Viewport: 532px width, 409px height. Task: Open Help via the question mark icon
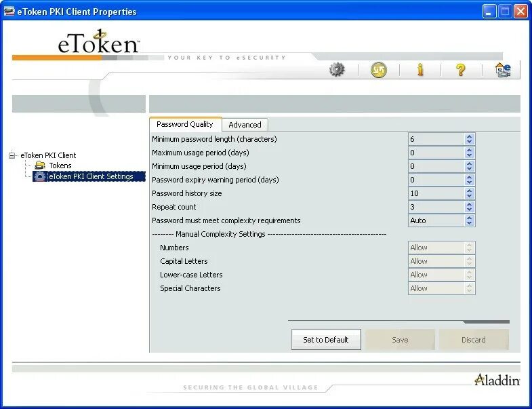pyautogui.click(x=460, y=70)
